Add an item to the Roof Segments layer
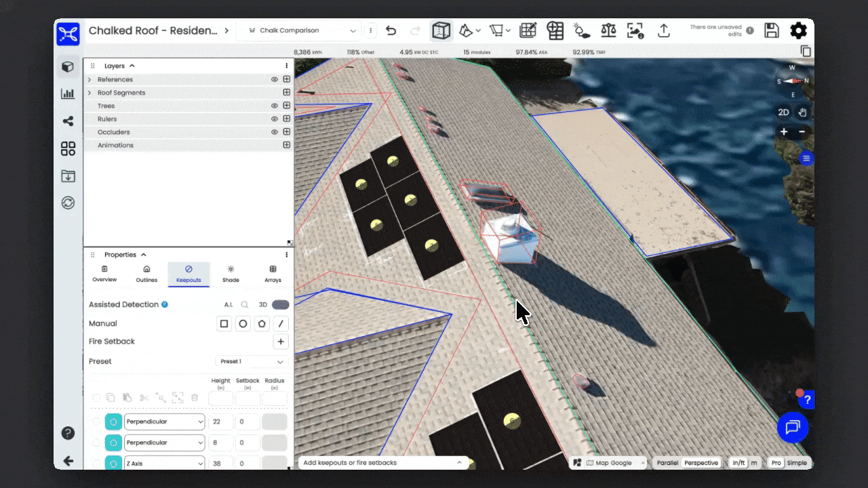The image size is (868, 488). [287, 93]
